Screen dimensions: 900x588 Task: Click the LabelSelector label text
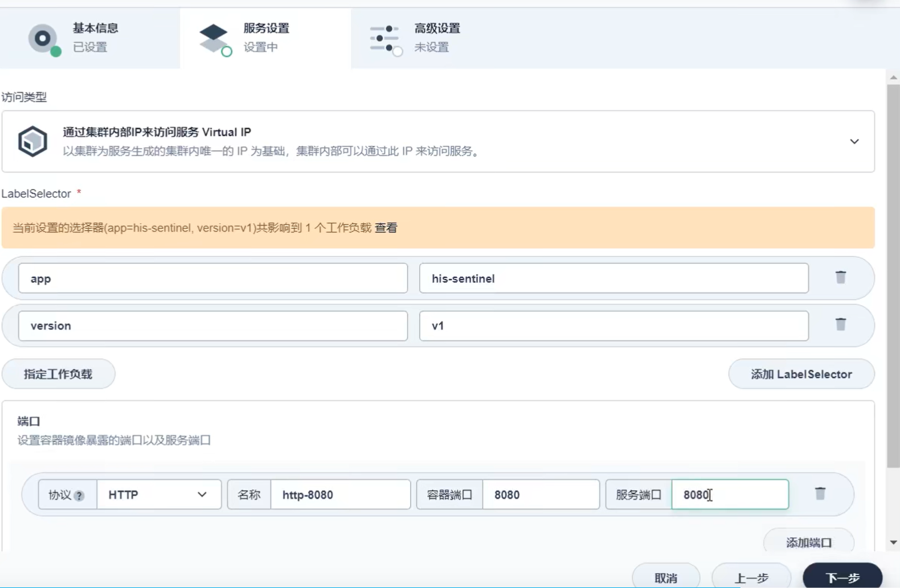click(x=36, y=194)
